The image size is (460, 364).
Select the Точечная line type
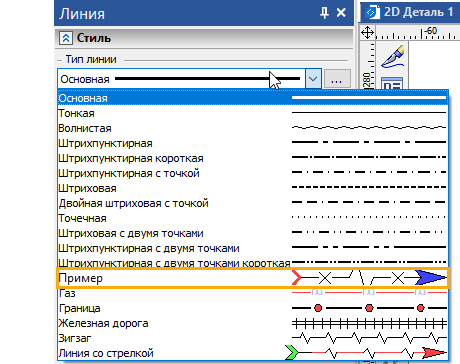[253, 218]
